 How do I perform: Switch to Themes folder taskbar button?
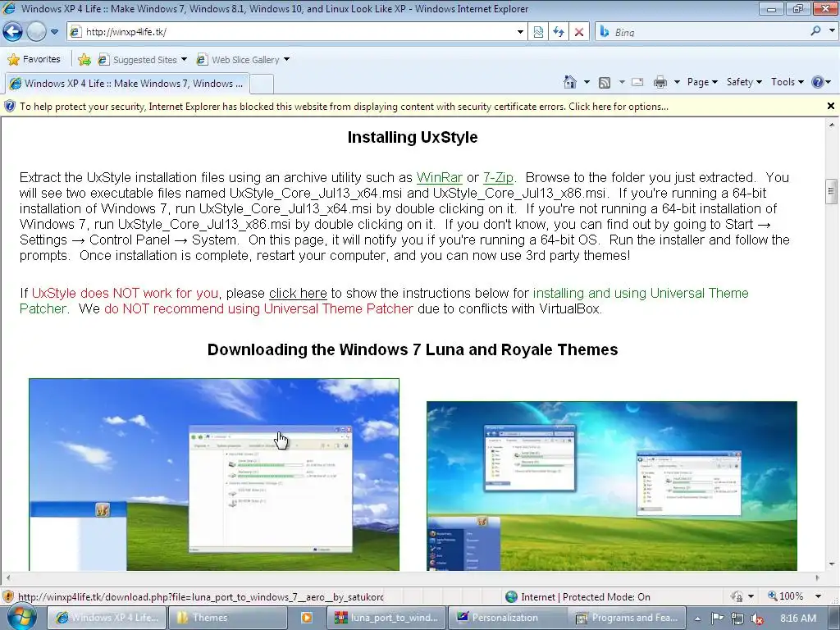coord(230,618)
